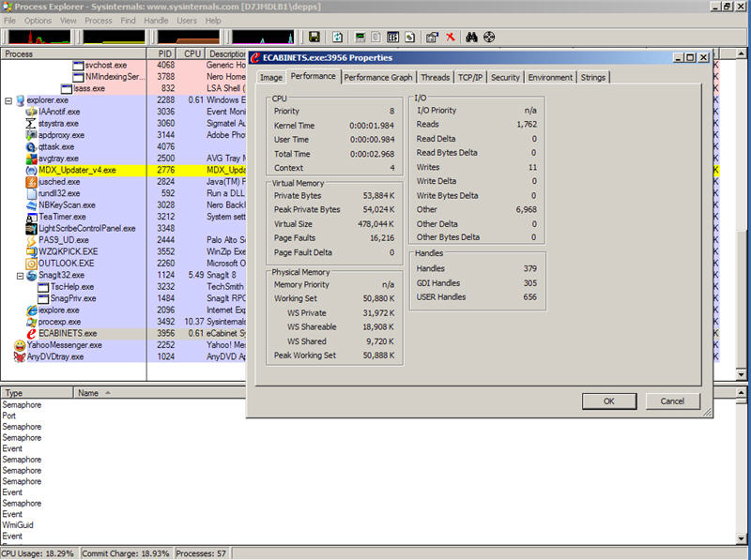Select the Port handle row
The width and height of the screenshot is (751, 560).
(9, 416)
